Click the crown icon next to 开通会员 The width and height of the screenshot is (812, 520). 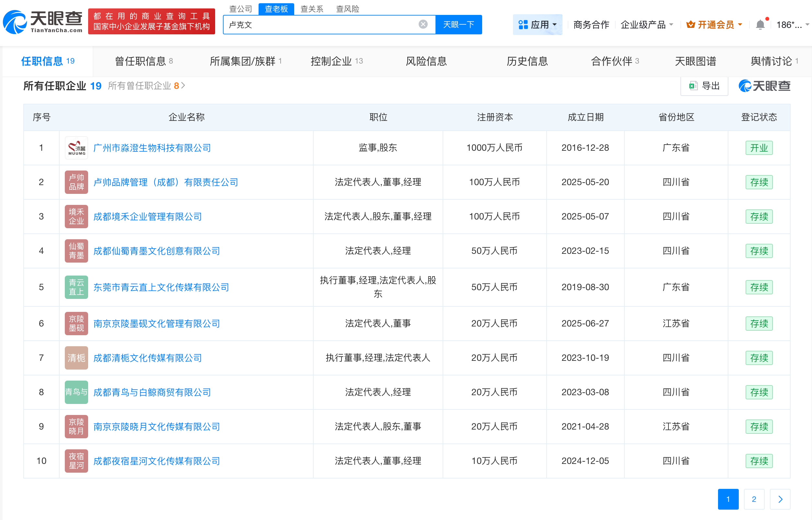tap(691, 24)
